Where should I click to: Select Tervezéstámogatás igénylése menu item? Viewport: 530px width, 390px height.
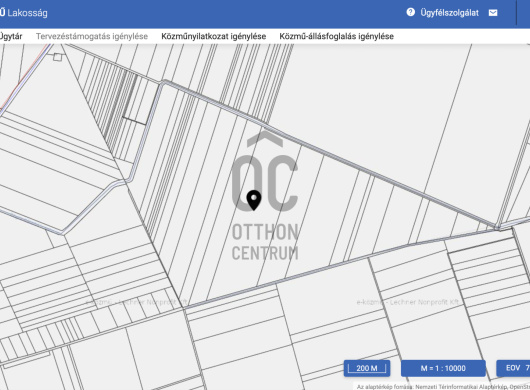(x=92, y=36)
